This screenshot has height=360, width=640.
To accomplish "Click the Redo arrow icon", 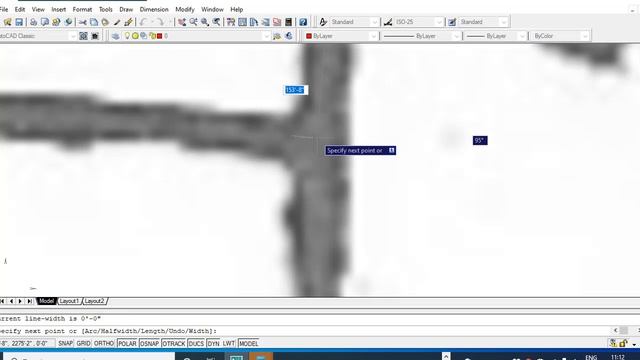I will click(160, 22).
